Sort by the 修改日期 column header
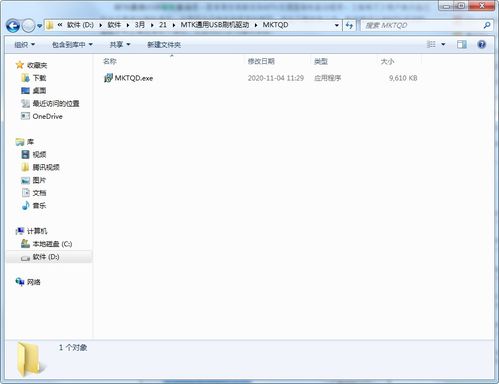Image resolution: width=499 pixels, height=384 pixels. [261, 61]
